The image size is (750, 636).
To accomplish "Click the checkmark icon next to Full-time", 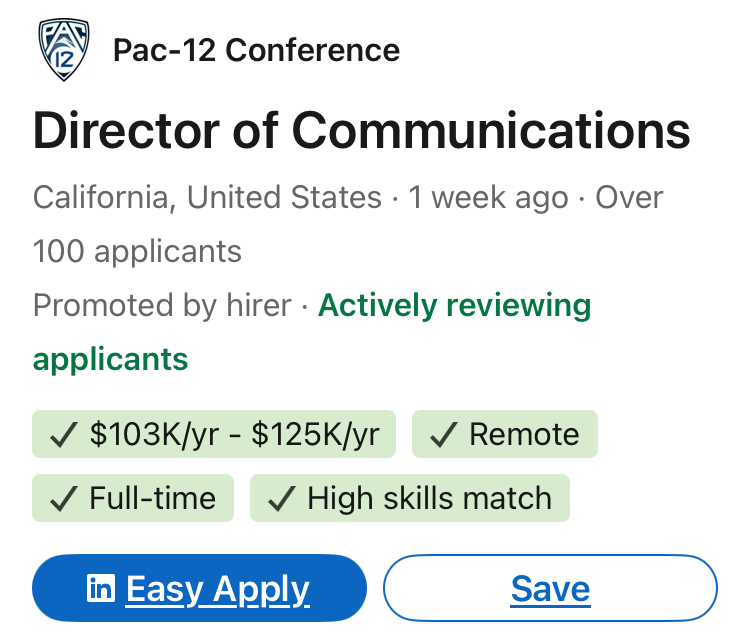I will pos(64,498).
